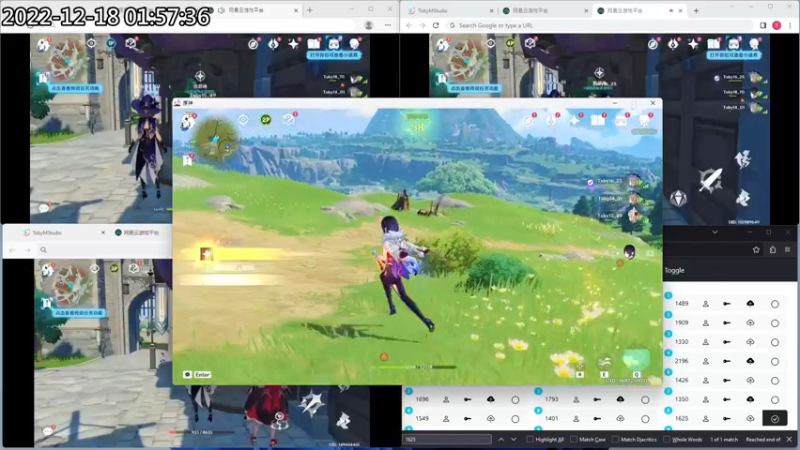Activate elemental sight eye icon in center game
800x450 pixels.
pyautogui.click(x=243, y=119)
